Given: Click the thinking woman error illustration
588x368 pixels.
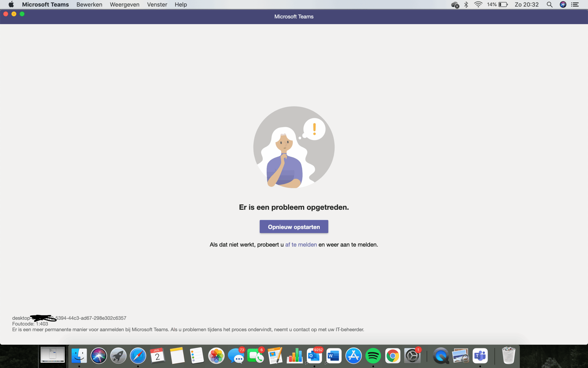Looking at the screenshot, I should (294, 147).
